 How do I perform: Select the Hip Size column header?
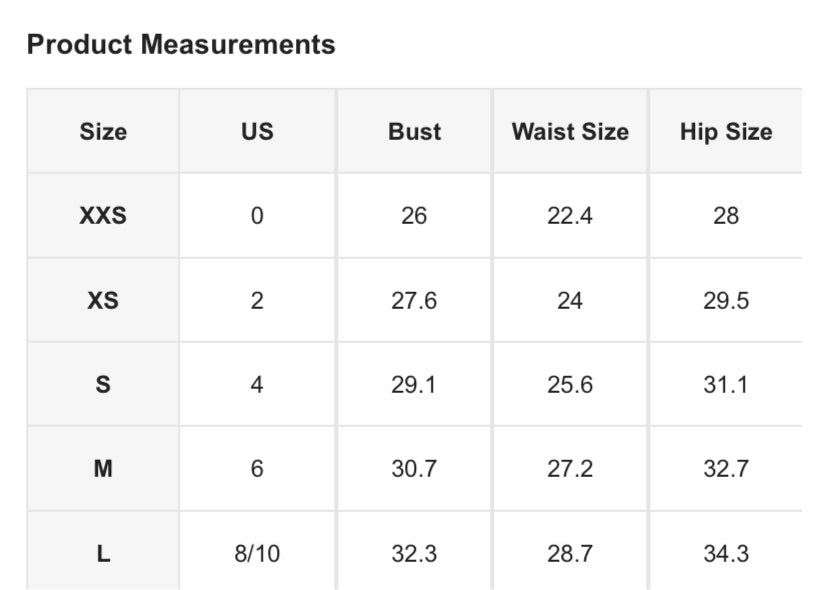coord(726,131)
